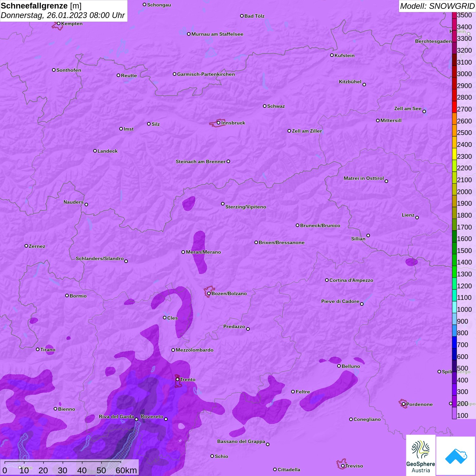Click the Cortina d'Ampezzo label
This screenshot has height=476, width=476.
[x=351, y=280]
